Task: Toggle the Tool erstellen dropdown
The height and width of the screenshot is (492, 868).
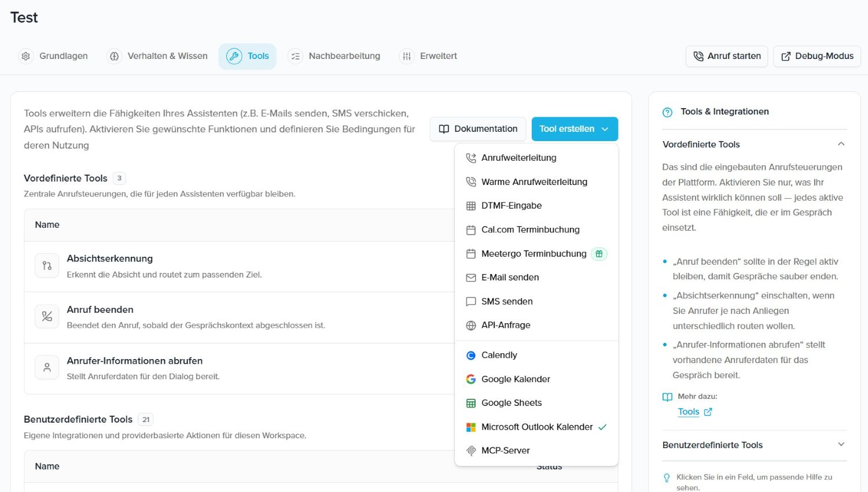Action: point(575,129)
